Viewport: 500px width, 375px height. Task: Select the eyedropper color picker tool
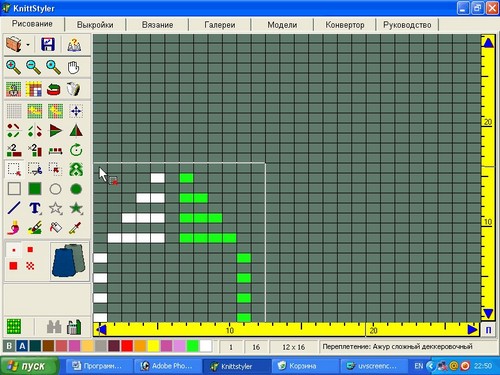75,228
